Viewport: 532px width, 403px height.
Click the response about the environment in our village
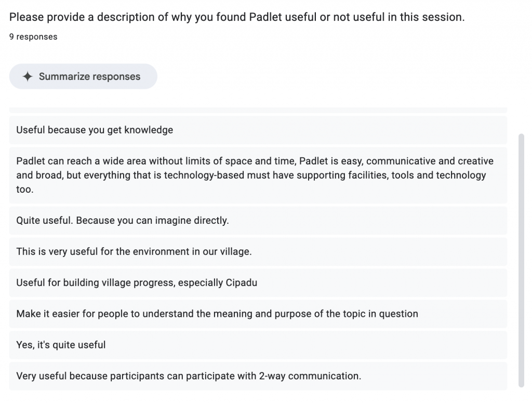pyautogui.click(x=258, y=252)
